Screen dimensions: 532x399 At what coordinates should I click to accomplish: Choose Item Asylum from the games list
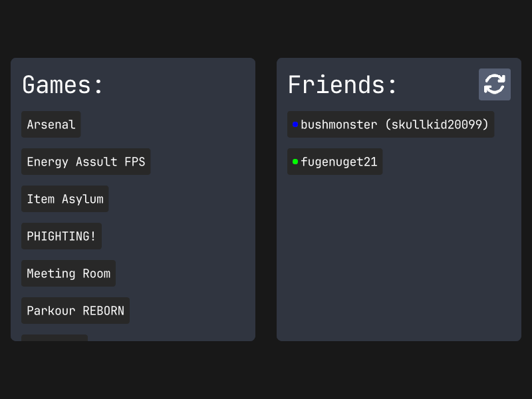click(x=65, y=199)
